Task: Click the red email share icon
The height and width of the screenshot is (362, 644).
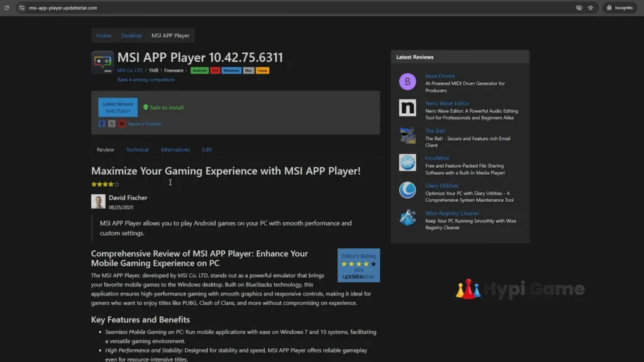Action: [121, 124]
